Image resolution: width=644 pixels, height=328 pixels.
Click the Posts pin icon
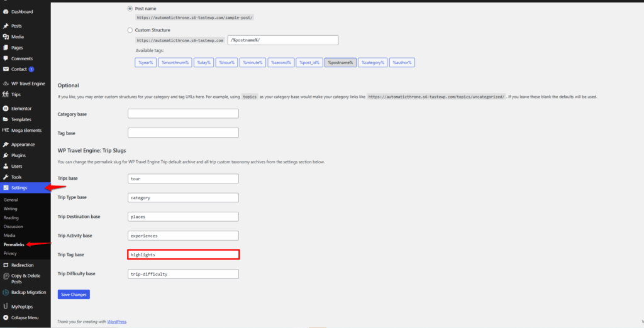6,26
